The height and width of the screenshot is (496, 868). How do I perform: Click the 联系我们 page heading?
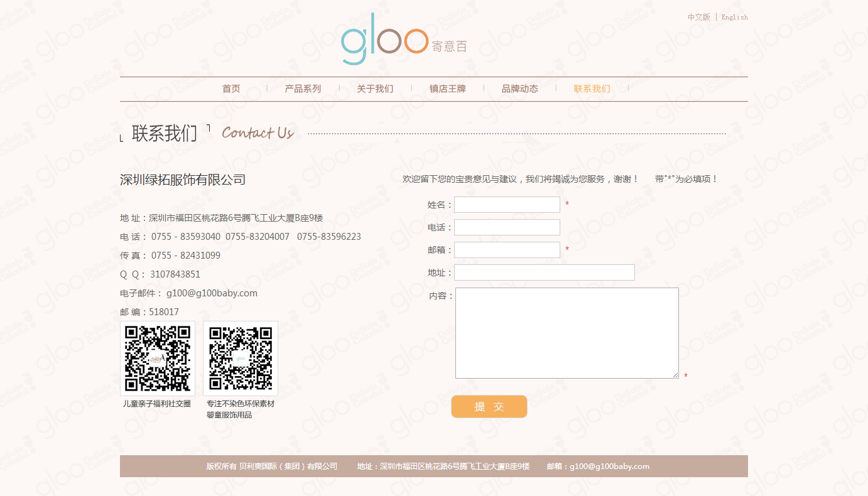(x=165, y=133)
